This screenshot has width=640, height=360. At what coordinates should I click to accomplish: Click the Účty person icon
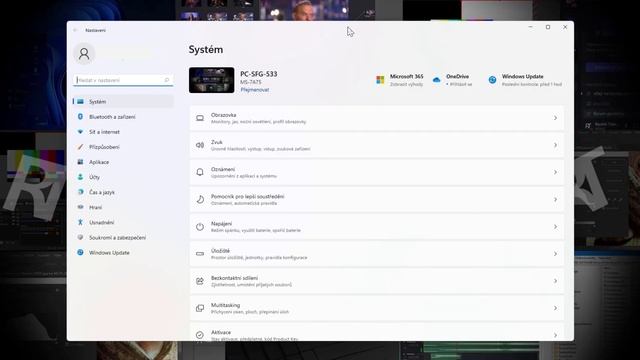80,177
